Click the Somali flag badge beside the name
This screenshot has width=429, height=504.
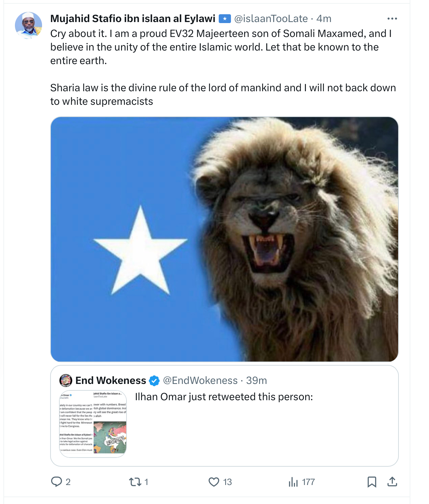pyautogui.click(x=225, y=19)
